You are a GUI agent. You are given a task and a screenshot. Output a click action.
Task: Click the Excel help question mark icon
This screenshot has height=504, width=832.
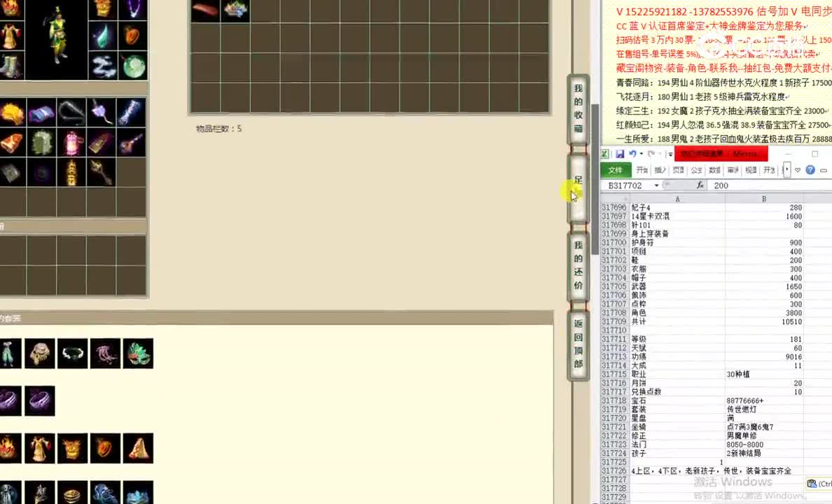tap(810, 170)
